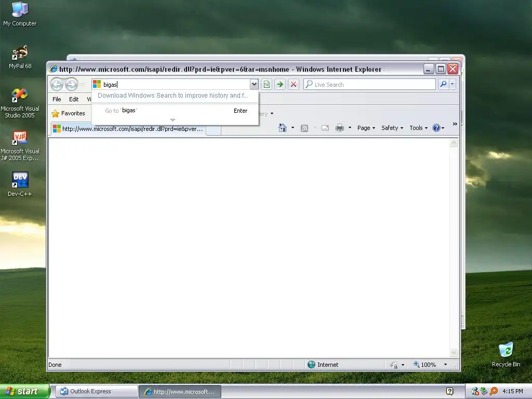Click the Start button
The width and height of the screenshot is (532, 399).
[x=25, y=391]
